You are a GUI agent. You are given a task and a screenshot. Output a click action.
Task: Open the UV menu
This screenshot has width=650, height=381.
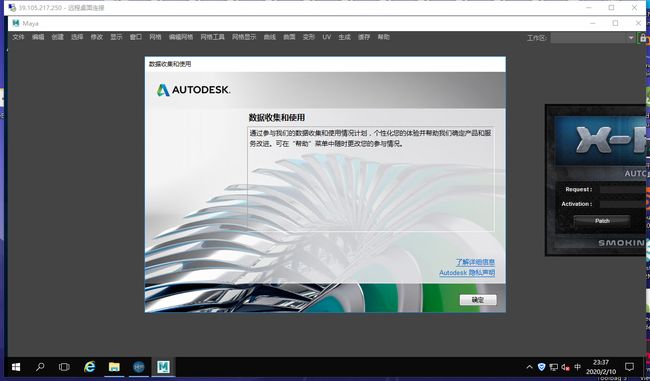(x=327, y=37)
